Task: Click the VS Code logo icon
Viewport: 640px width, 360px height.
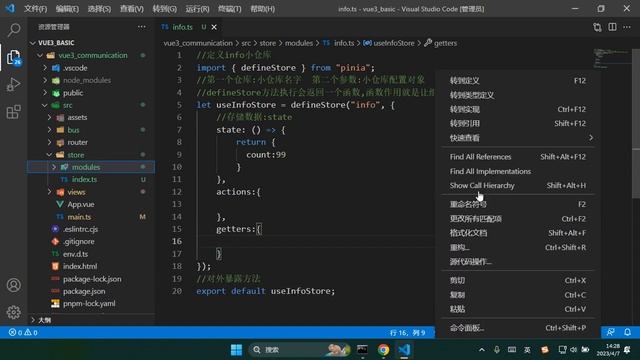Action: pos(10,8)
